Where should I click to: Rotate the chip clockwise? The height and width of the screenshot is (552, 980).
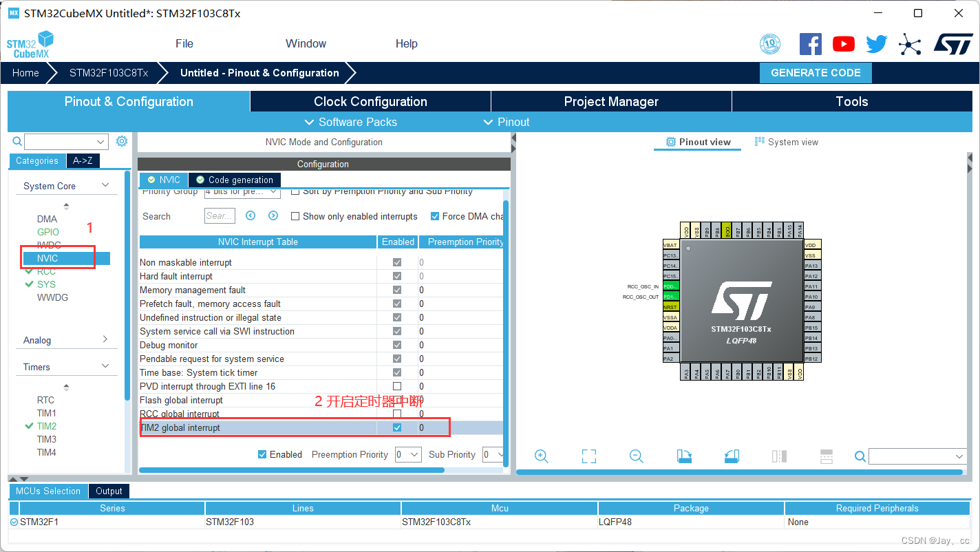tap(684, 456)
